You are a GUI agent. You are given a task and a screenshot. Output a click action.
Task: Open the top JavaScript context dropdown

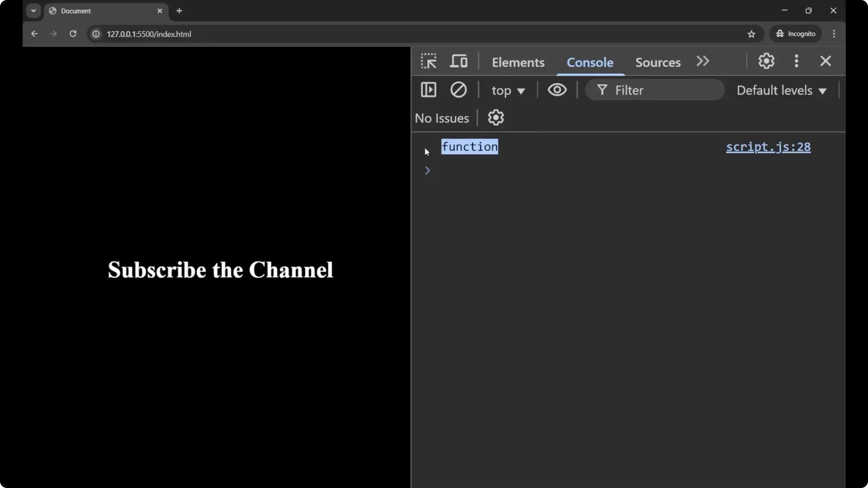tap(508, 91)
